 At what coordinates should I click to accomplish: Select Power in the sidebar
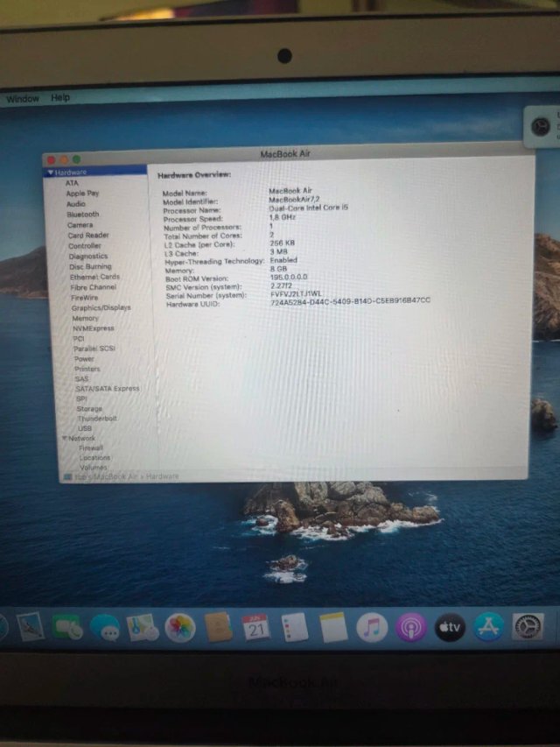click(x=84, y=359)
